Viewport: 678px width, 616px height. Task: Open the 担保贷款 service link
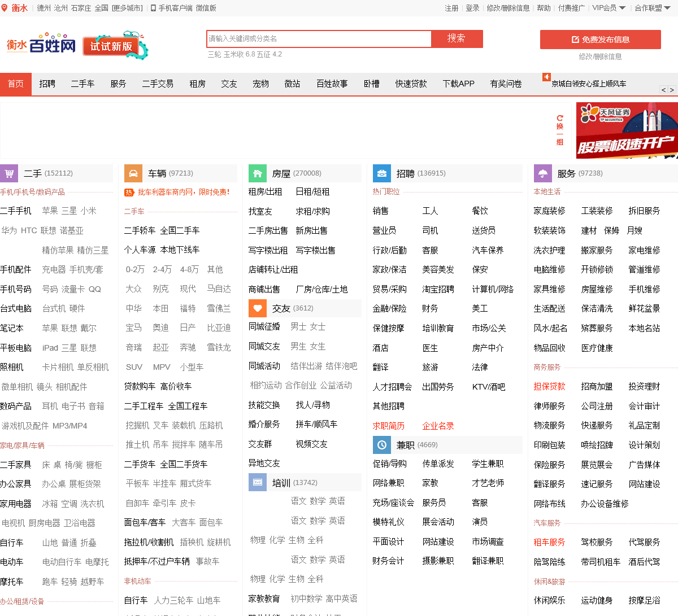[x=550, y=387]
